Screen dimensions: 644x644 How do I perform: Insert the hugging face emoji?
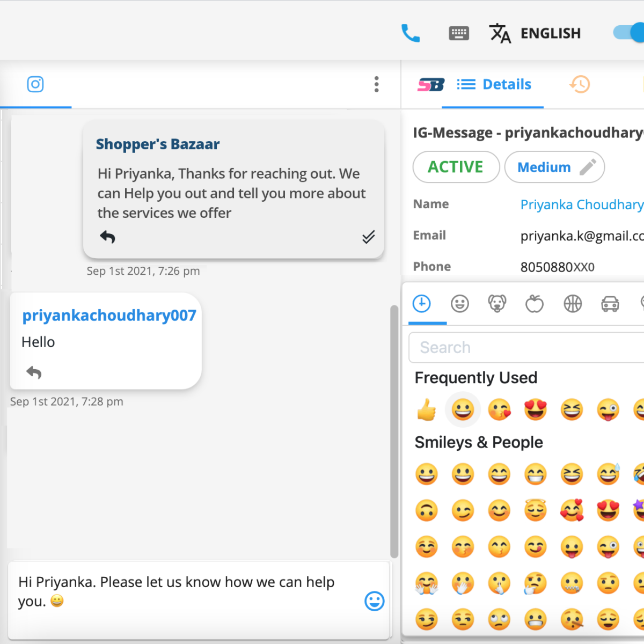point(427,583)
